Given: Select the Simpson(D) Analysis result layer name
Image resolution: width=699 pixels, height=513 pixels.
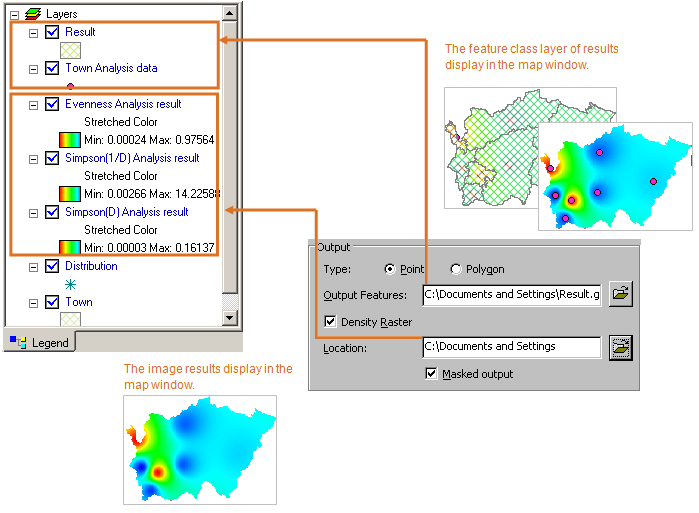Looking at the screenshot, I should tap(126, 212).
